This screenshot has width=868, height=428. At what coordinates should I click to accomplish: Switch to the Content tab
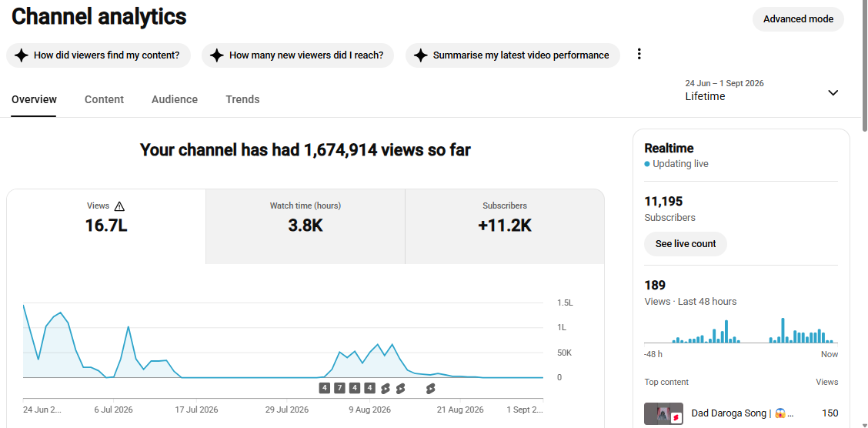104,99
